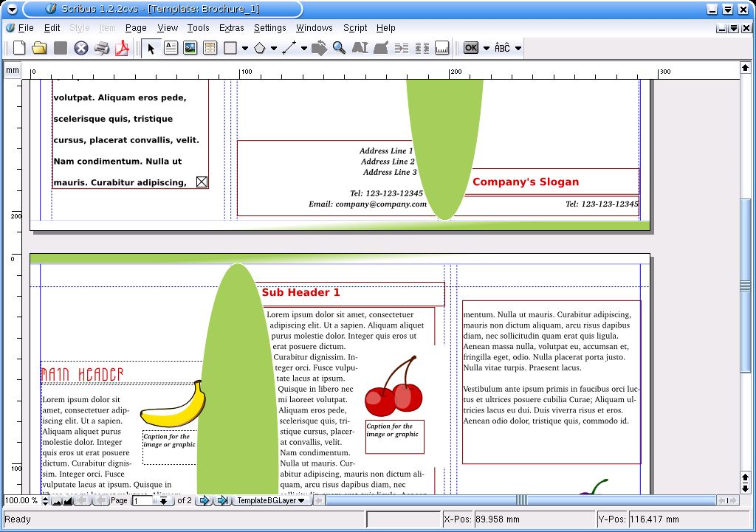
Task: Select the arrow pointer tool
Action: (151, 48)
